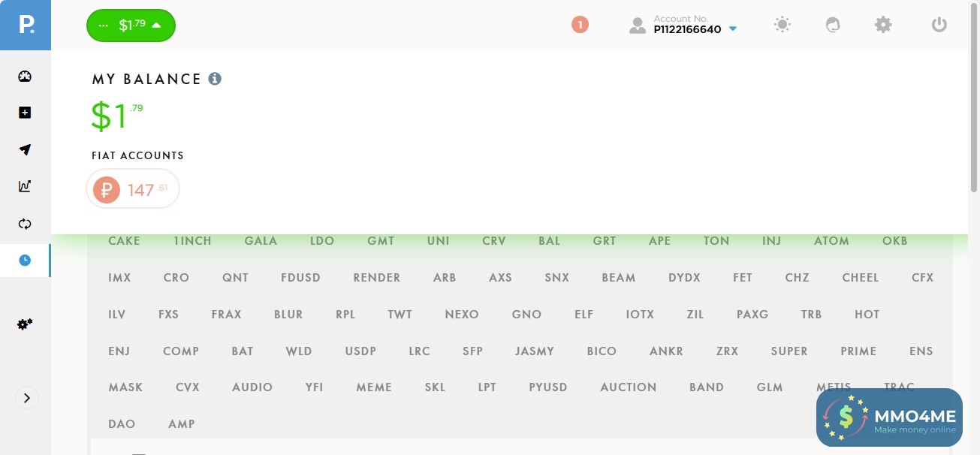Select the FDUSD currency tab
980x455 pixels.
tap(300, 278)
